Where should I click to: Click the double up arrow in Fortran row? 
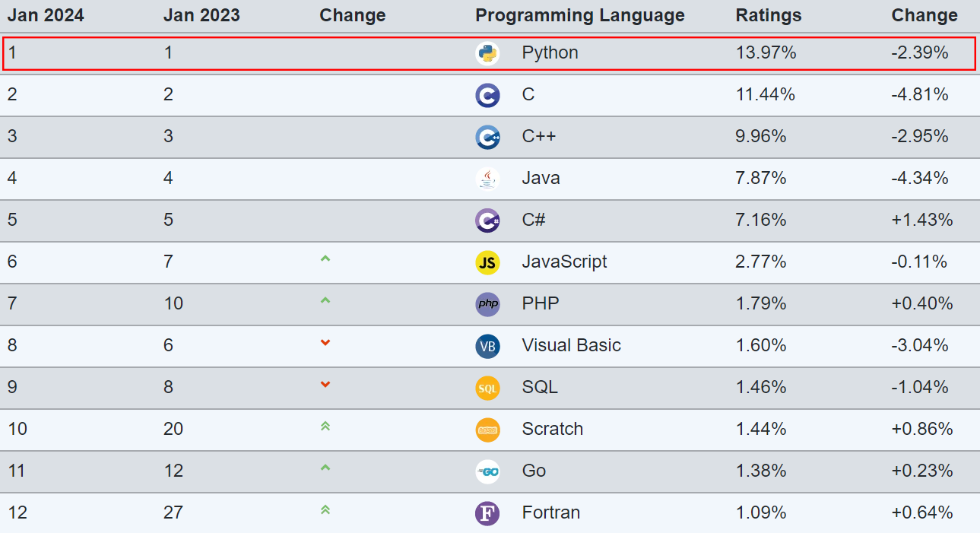click(x=325, y=509)
